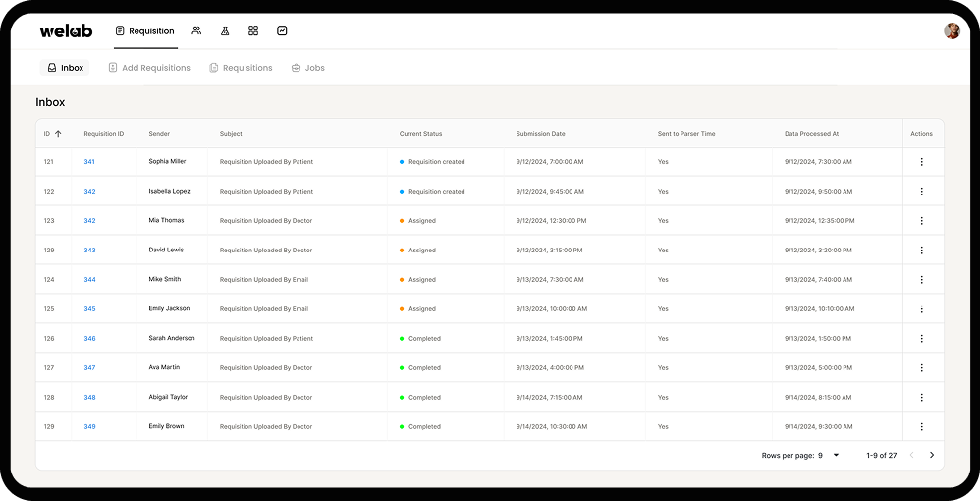Click the Submission Date column header
The height and width of the screenshot is (501, 980).
pos(541,134)
